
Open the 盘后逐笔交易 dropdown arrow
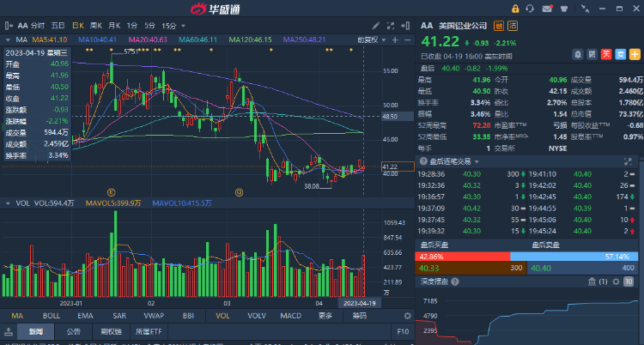coord(477,162)
